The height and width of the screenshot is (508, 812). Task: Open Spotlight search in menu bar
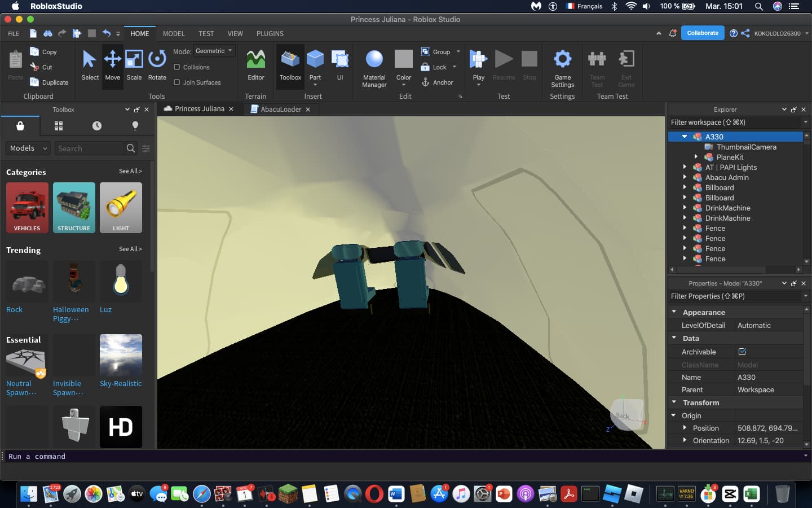pyautogui.click(x=759, y=6)
